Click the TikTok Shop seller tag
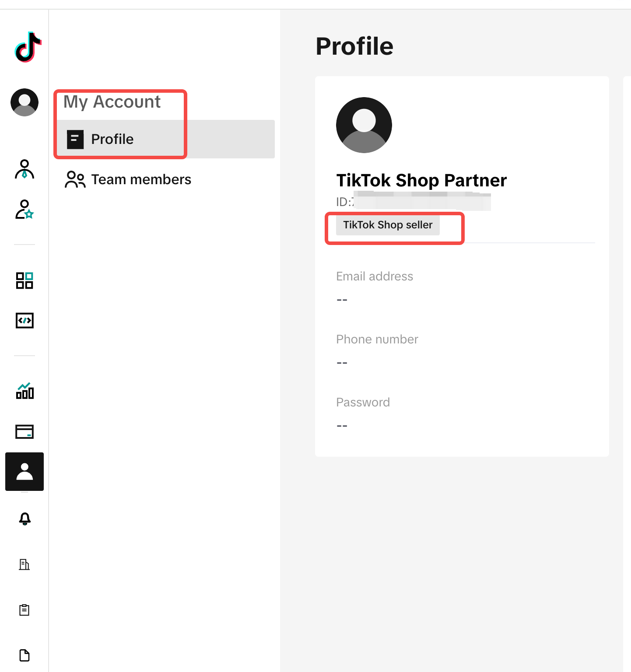 388,225
